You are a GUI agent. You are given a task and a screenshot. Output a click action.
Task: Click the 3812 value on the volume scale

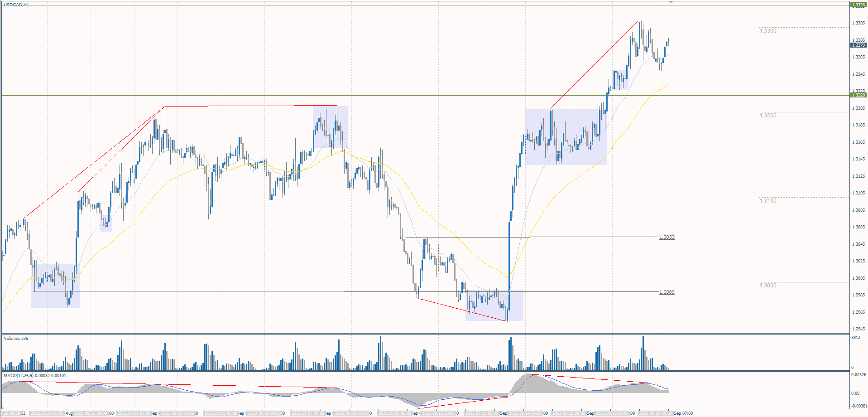pos(856,338)
